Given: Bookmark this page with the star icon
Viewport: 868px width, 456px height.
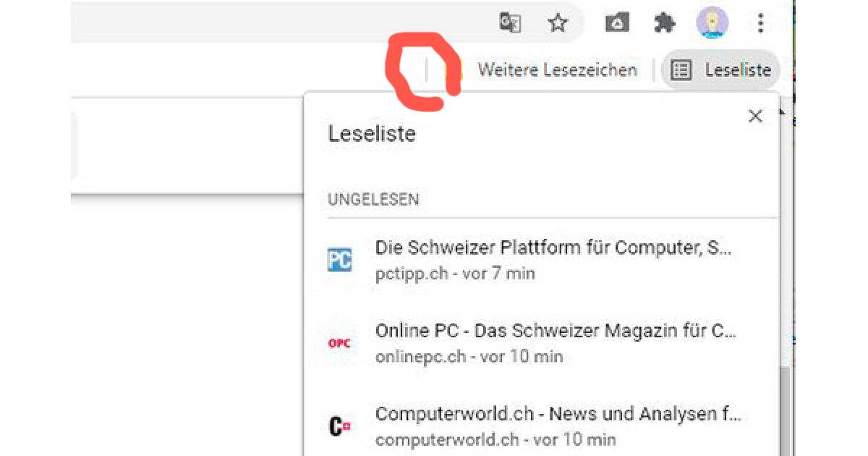Looking at the screenshot, I should point(558,23).
